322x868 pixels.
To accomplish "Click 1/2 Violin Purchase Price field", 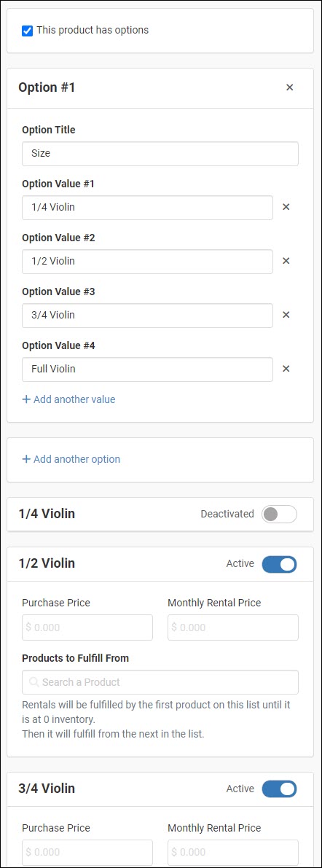I will click(x=87, y=627).
